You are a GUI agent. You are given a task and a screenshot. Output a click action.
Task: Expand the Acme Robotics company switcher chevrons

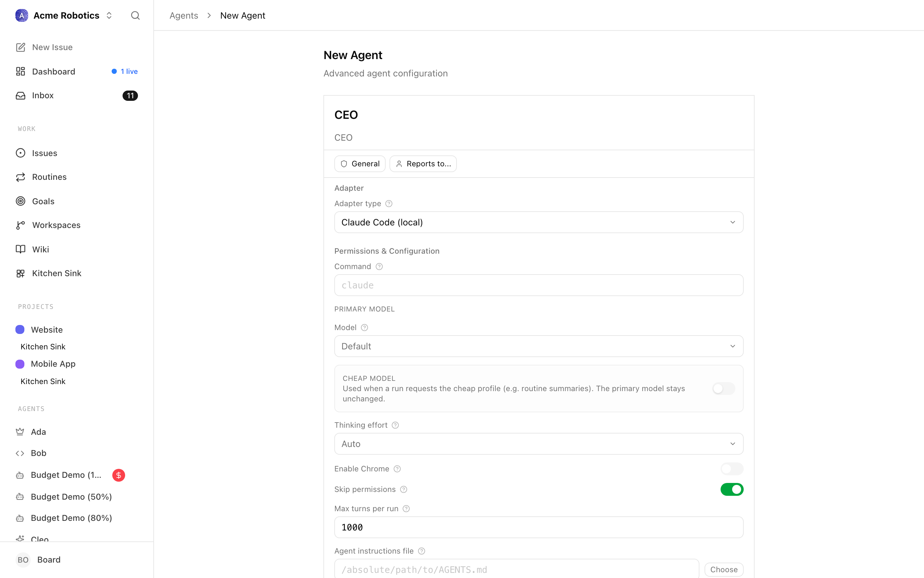point(109,15)
